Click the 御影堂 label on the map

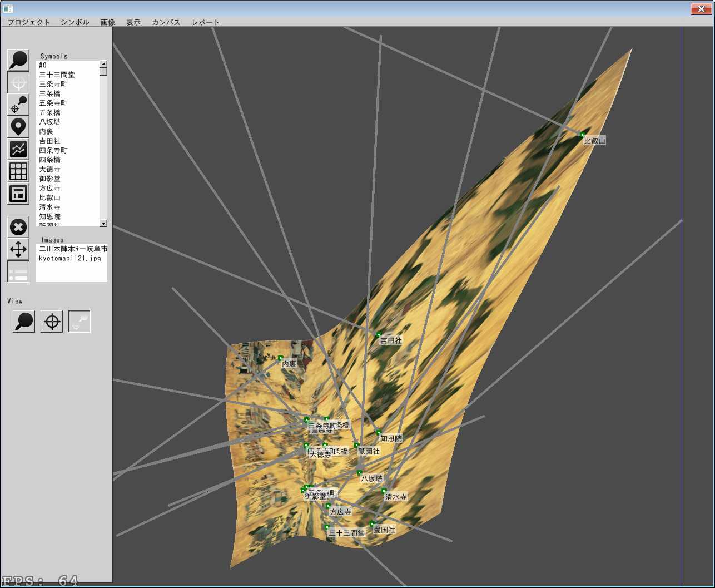315,497
